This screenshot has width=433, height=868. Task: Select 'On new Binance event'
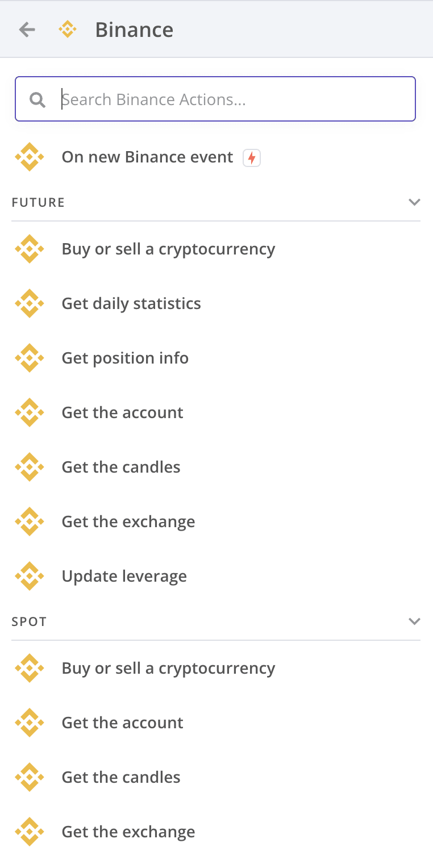(x=147, y=157)
